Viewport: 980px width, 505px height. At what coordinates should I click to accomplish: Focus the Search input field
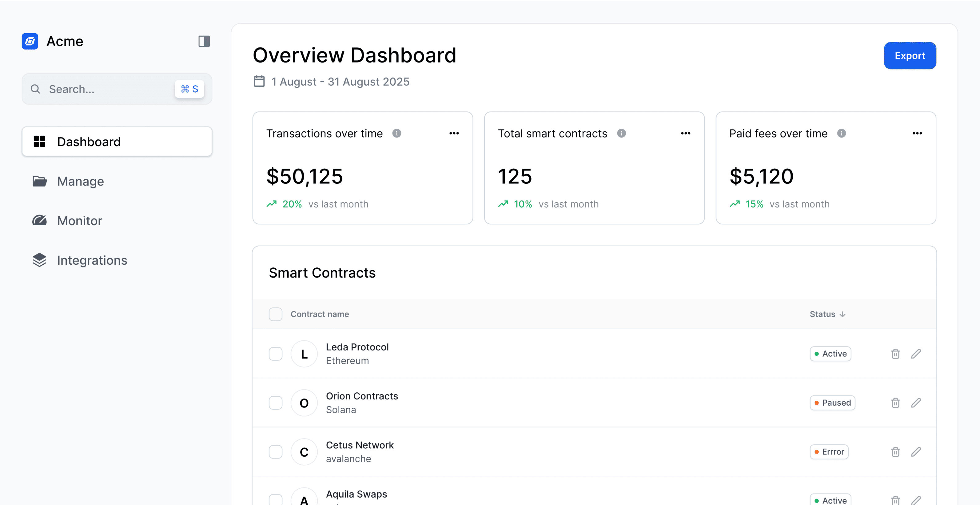(117, 89)
